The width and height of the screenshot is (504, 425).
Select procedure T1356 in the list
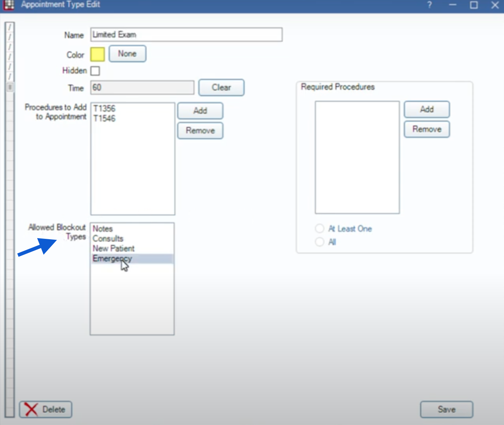104,109
